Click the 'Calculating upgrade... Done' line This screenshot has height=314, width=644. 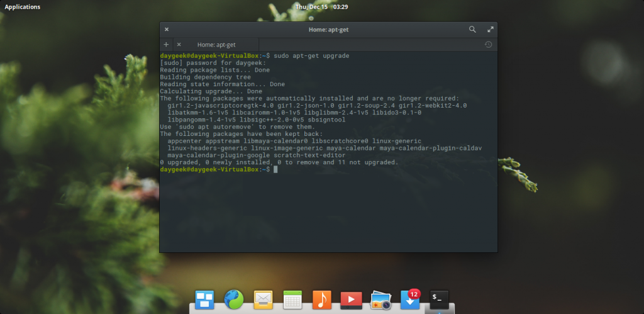click(x=211, y=91)
